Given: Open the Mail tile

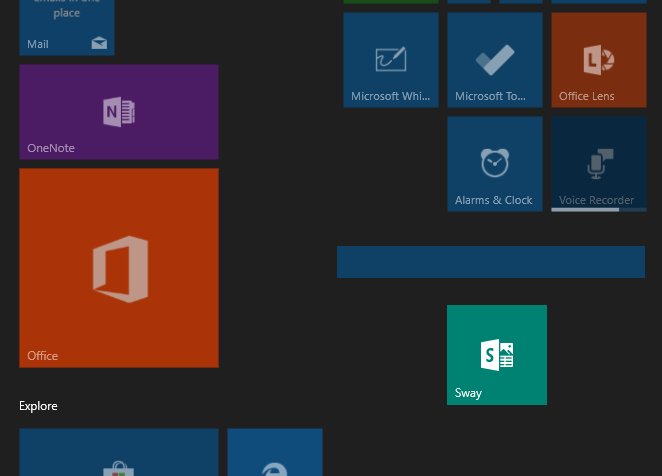Looking at the screenshot, I should pos(67,27).
